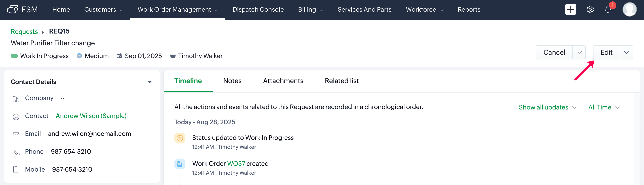This screenshot has height=185, width=644.
Task: Click the status update timeline icon
Action: point(180,138)
